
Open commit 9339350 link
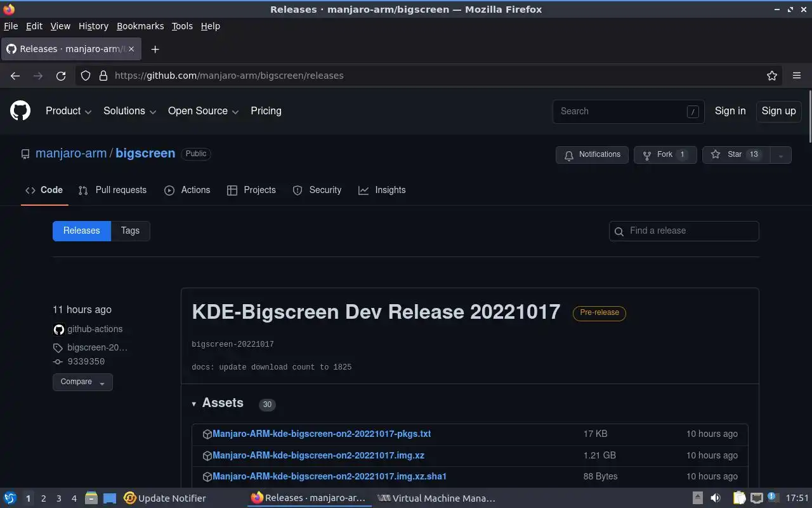[86, 362]
